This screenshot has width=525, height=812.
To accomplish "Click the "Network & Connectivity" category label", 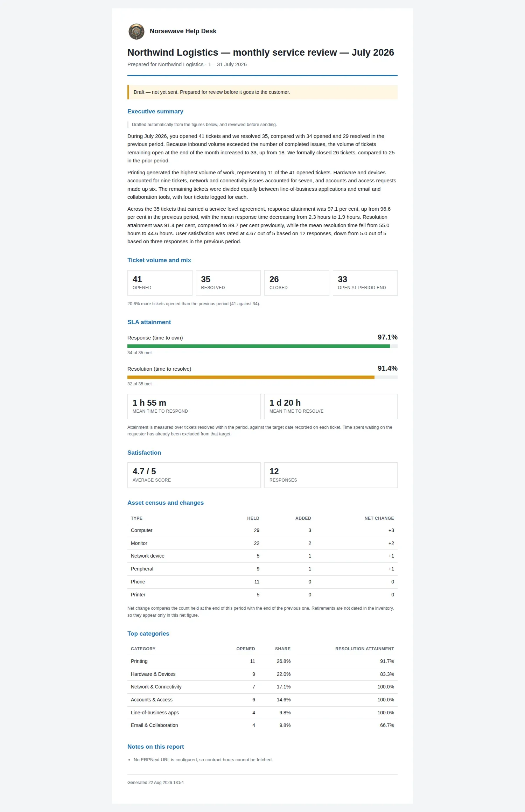I will [x=156, y=687].
